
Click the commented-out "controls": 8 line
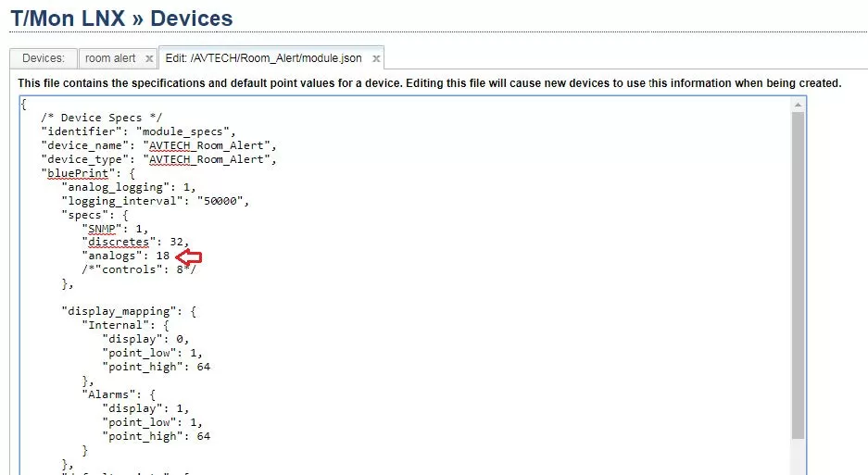coord(138,269)
